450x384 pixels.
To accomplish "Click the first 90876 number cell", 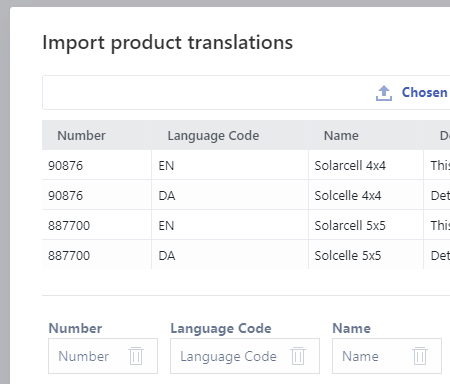I will coord(97,165).
